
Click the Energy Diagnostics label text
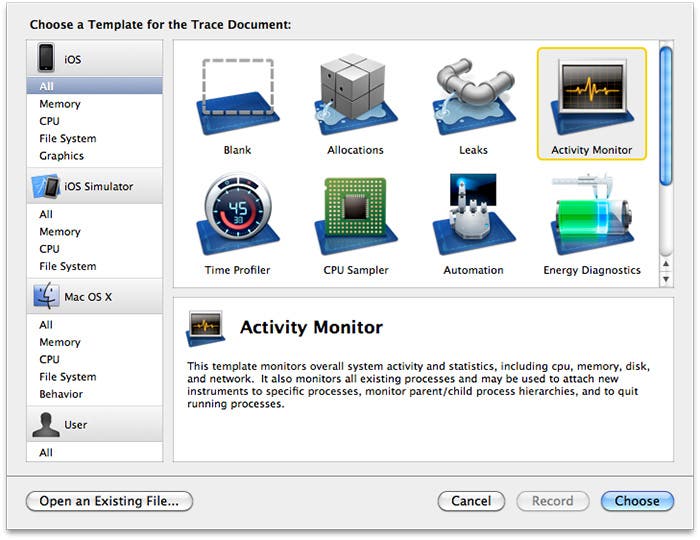[x=592, y=270]
